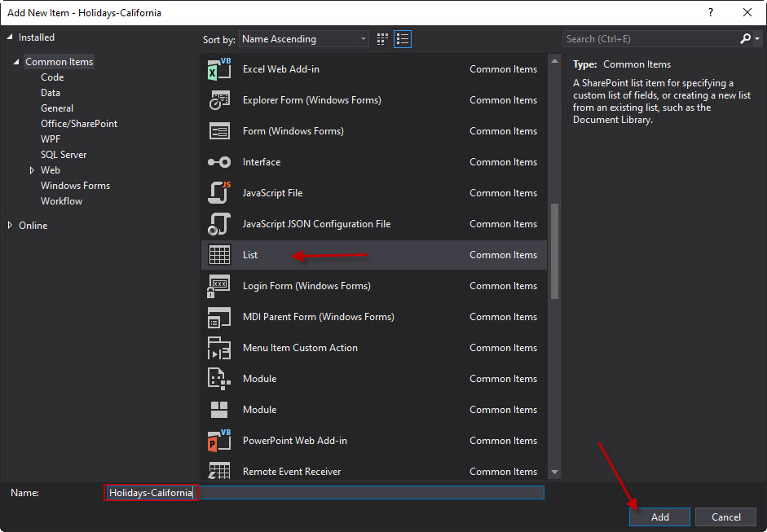Select the SQL Server category
767x532 pixels.
pos(64,155)
